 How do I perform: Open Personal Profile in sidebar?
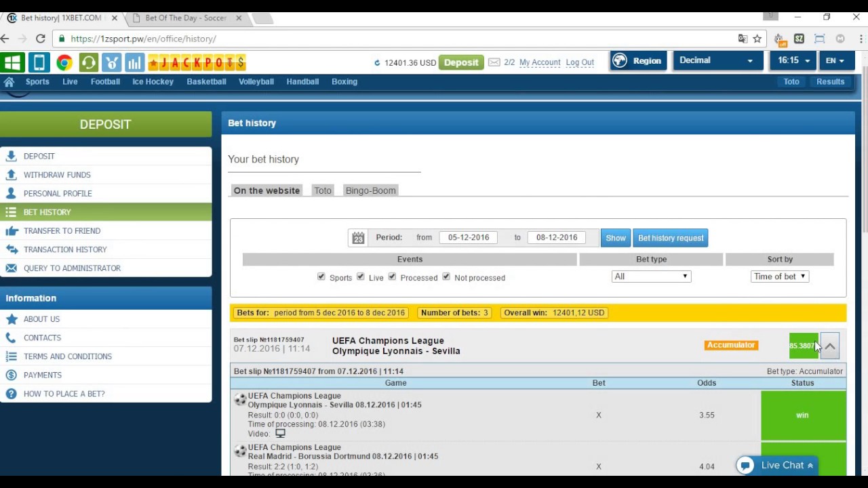click(106, 193)
